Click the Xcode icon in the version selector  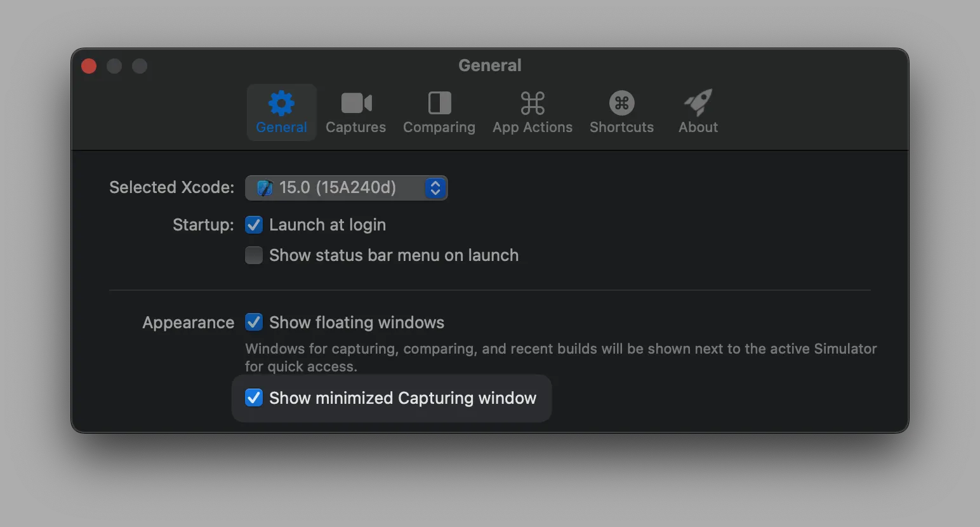coord(265,188)
